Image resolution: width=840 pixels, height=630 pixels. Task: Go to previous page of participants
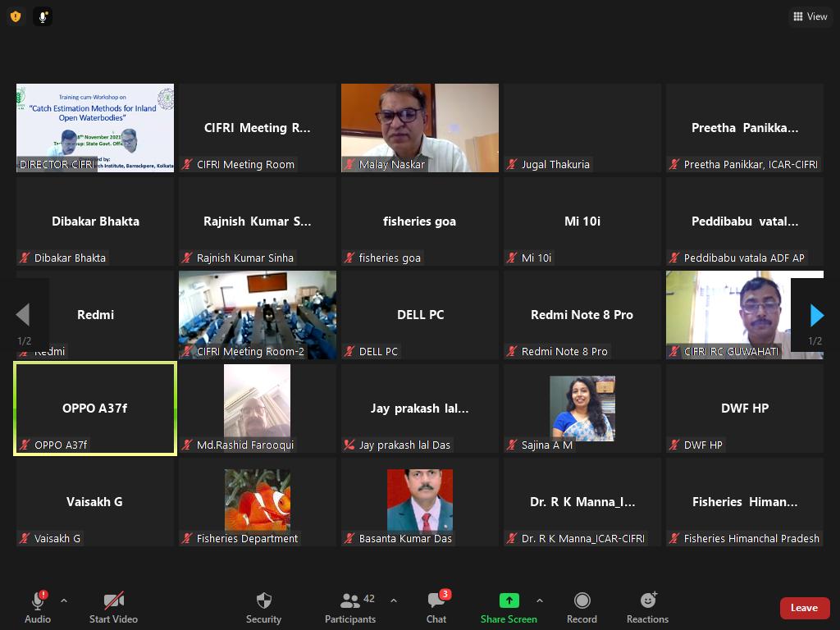tap(23, 315)
